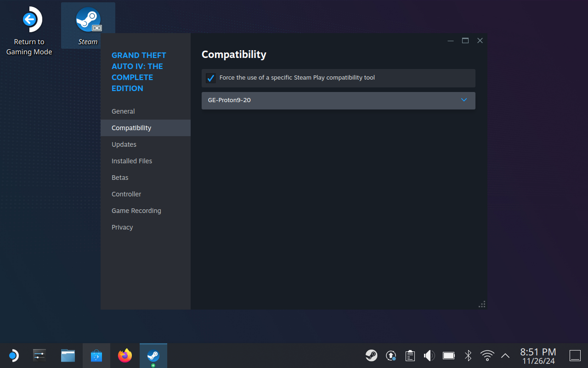Screen dimensions: 588x368
Task: Uncheck Force Steam Play compatibility tool
Action: point(211,78)
